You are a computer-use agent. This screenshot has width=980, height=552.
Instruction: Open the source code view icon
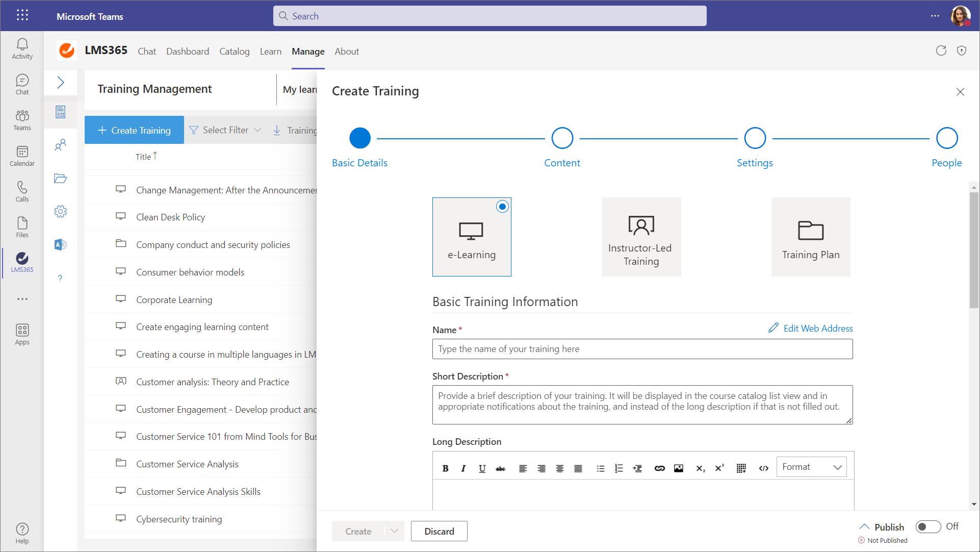(763, 468)
